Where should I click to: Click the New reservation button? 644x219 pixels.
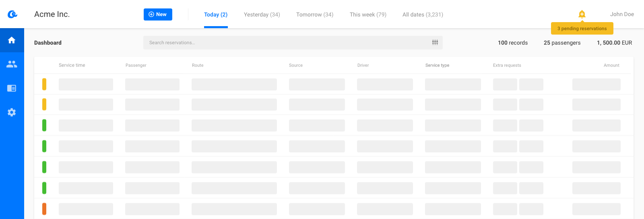pos(158,14)
